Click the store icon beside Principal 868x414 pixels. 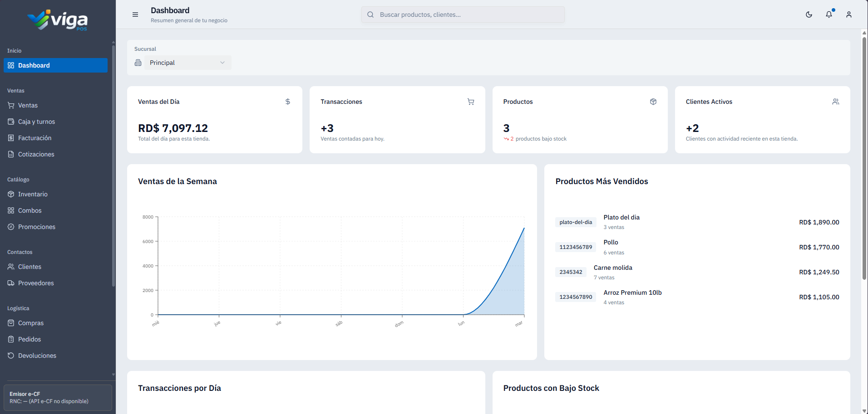point(138,63)
